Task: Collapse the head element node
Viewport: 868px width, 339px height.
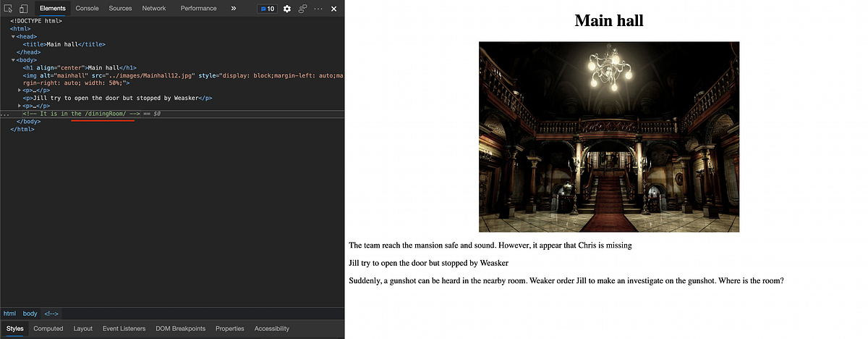Action: pyautogui.click(x=13, y=36)
